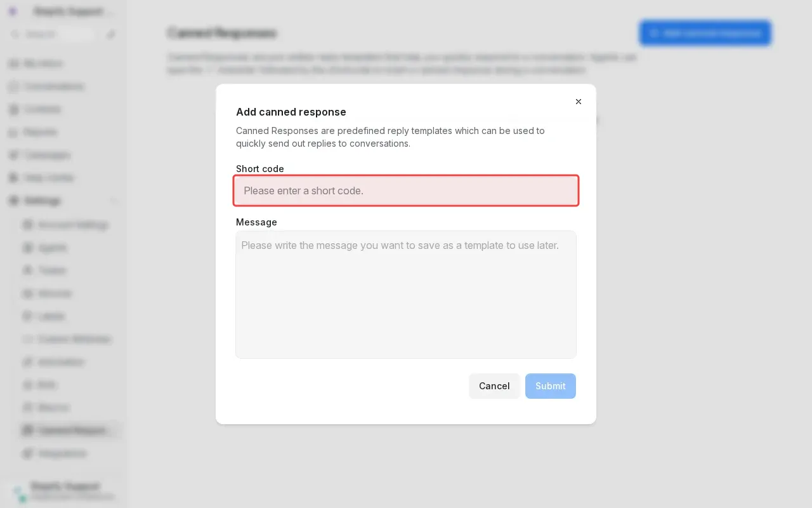This screenshot has height=508, width=812.
Task: Click the Campaigns megaphone icon
Action: tap(14, 155)
